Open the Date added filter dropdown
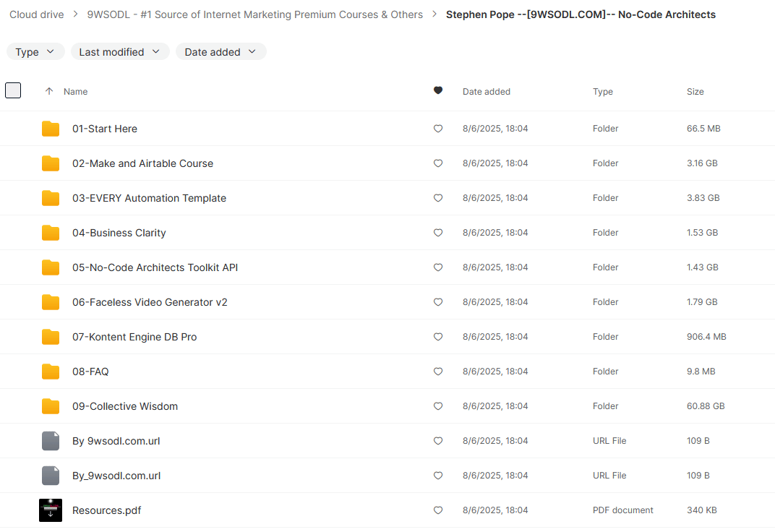This screenshot has width=775, height=532. click(x=220, y=52)
